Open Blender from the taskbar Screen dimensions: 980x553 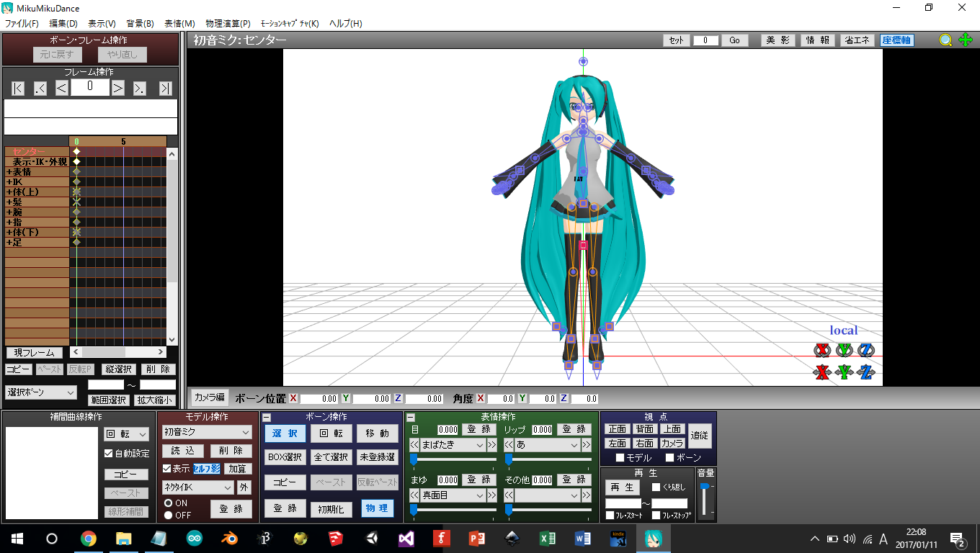230,538
